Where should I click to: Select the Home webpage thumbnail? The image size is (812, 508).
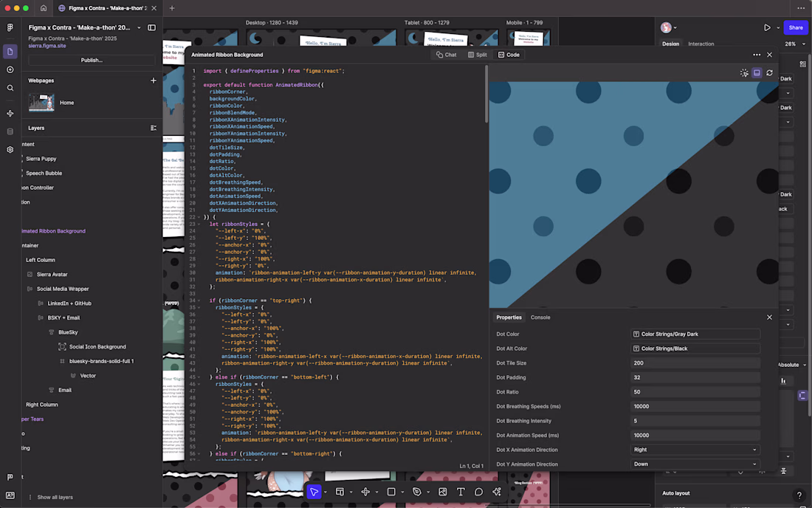(x=41, y=103)
